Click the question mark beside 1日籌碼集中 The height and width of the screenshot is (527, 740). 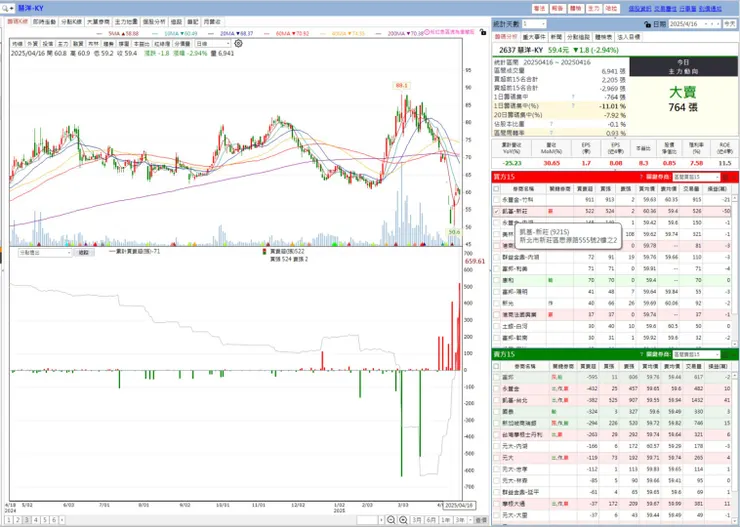click(573, 97)
